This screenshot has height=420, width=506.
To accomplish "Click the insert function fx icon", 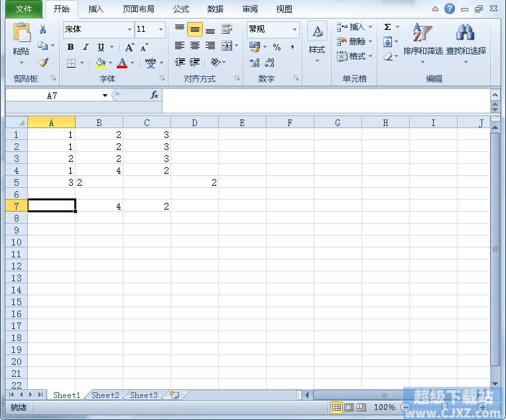I will click(x=155, y=95).
